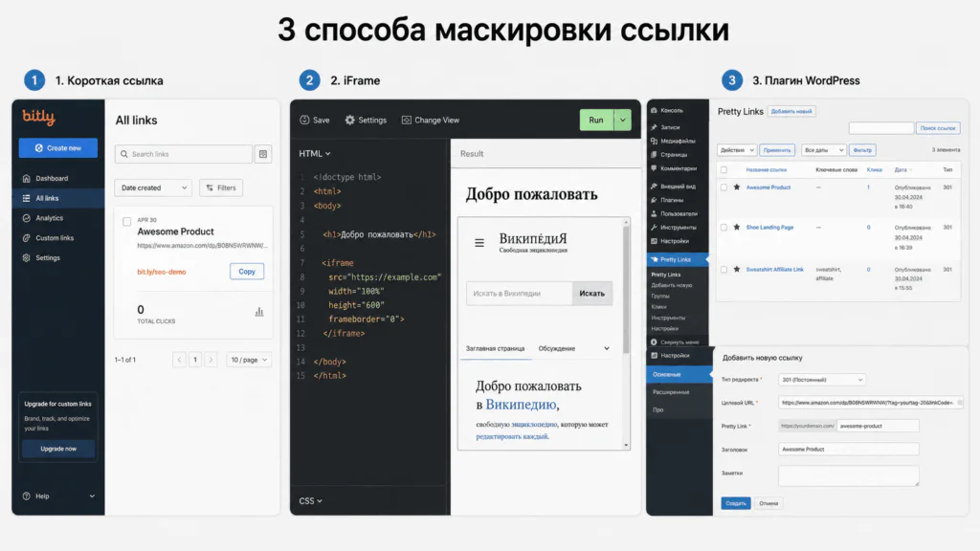Screen dimensions: 980x551
Task: Open the click stats bar chart icon
Action: [x=258, y=312]
